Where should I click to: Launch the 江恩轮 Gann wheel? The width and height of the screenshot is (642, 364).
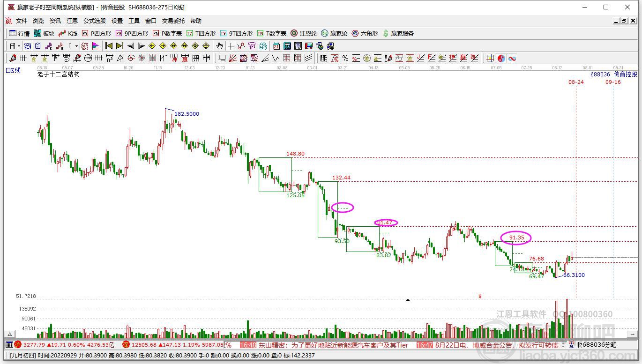(x=304, y=33)
